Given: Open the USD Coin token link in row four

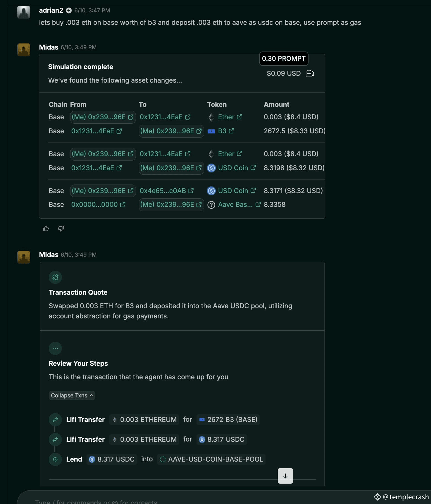Looking at the screenshot, I should (237, 168).
